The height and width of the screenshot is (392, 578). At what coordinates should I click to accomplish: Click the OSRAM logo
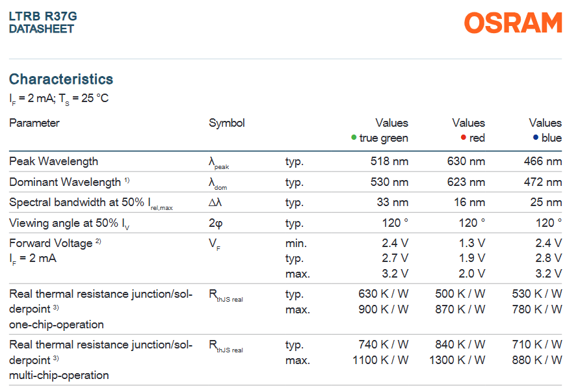pyautogui.click(x=512, y=23)
